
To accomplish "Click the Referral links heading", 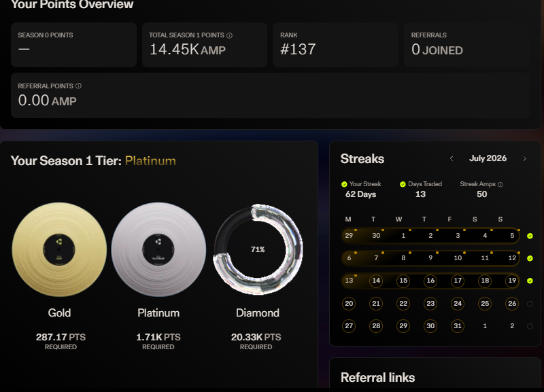I will pos(378,378).
